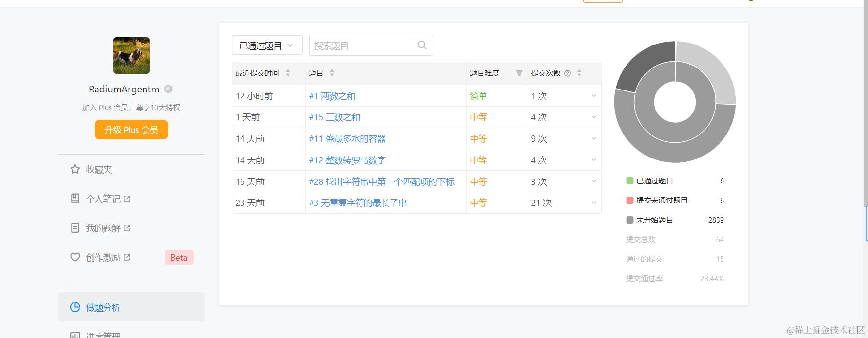Open problem link #15 三数之和
The image size is (868, 338).
pos(335,117)
